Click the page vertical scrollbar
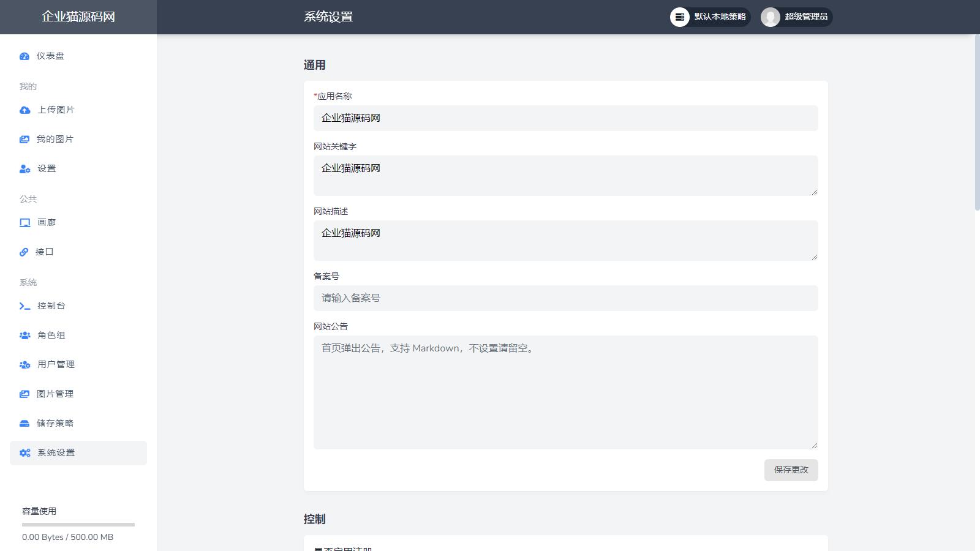Viewport: 980px width, 551px height. click(x=977, y=122)
